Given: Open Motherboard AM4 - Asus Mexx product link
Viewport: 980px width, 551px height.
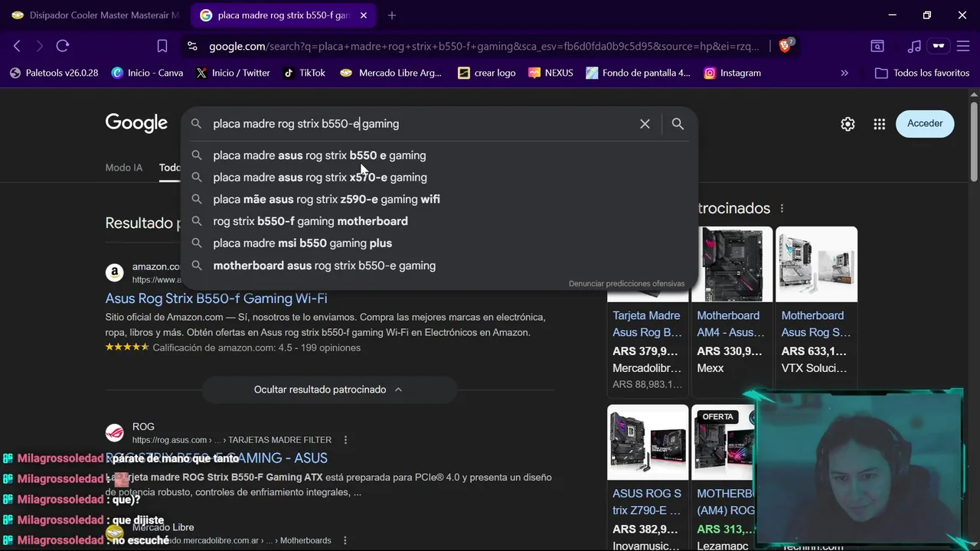Looking at the screenshot, I should click(x=731, y=324).
